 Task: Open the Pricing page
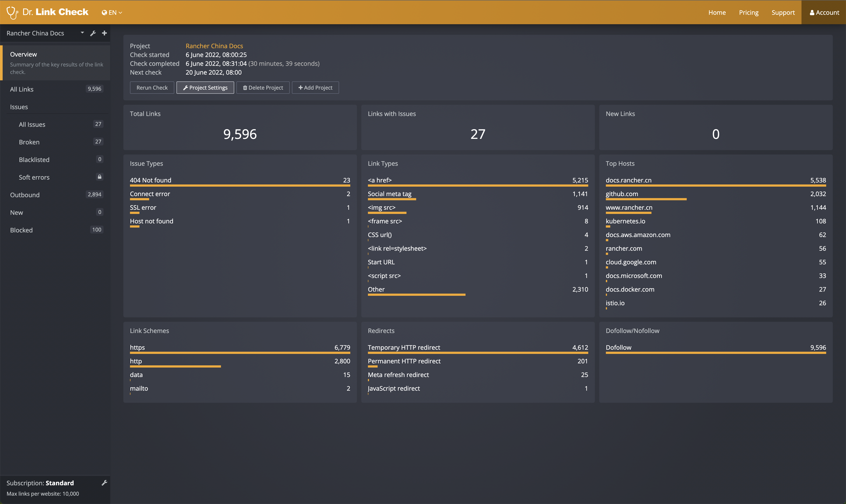(748, 13)
